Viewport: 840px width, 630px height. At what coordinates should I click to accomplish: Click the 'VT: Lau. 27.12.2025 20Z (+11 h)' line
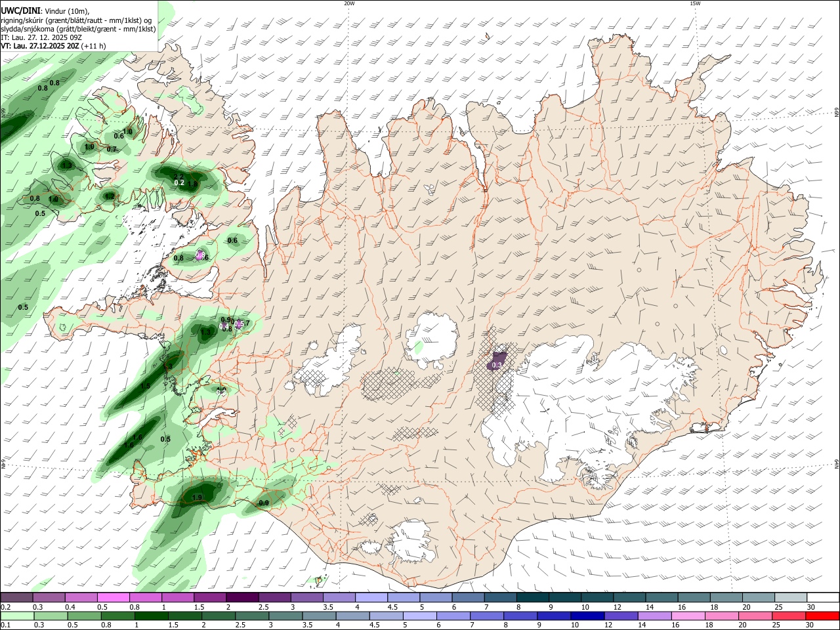(x=54, y=46)
